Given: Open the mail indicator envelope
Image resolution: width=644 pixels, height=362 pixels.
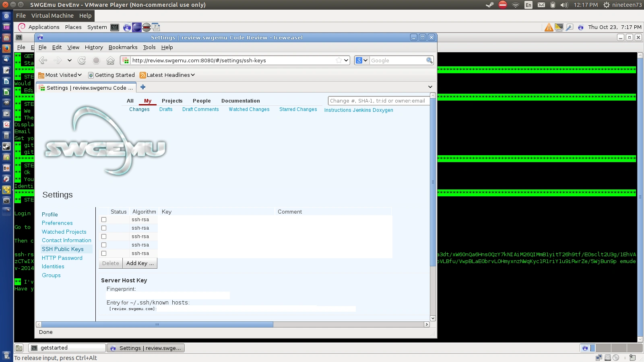Looking at the screenshot, I should click(x=541, y=5).
